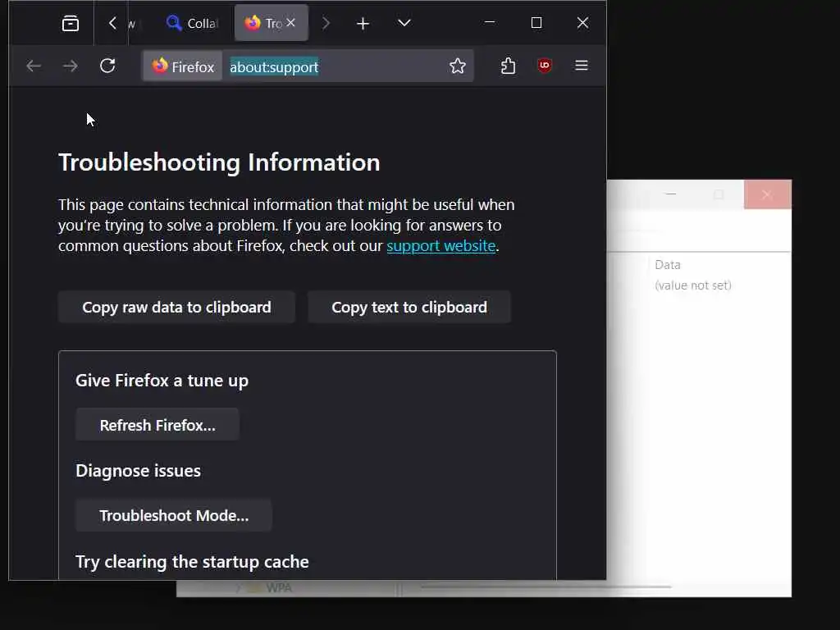Close the Firefox window
840x630 pixels.
pyautogui.click(x=583, y=22)
